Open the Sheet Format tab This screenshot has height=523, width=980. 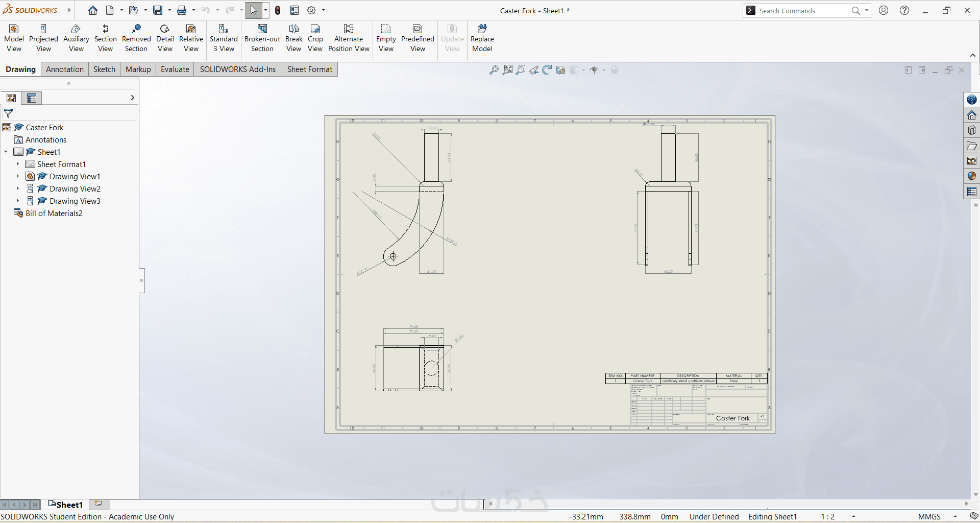tap(309, 69)
